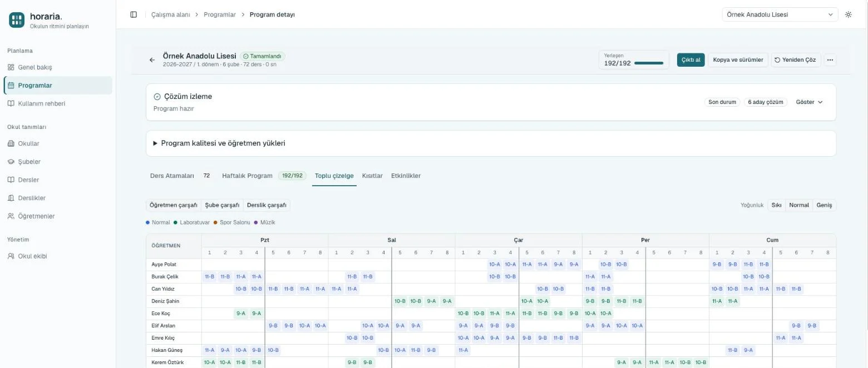Image resolution: width=868 pixels, height=368 pixels.
Task: Expand Program kalitesi ve öğretmen yükleri
Action: click(491, 143)
